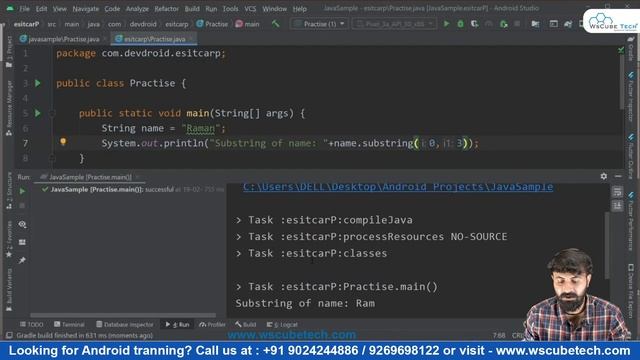Click scroll to end icon in console
The width and height of the screenshot is (640, 360).
point(617,205)
